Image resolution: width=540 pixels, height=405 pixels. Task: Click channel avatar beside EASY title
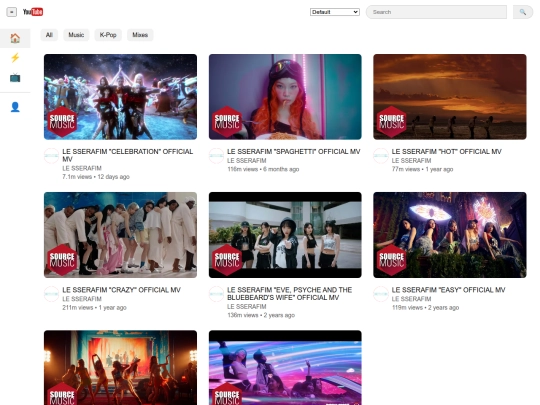click(x=381, y=294)
